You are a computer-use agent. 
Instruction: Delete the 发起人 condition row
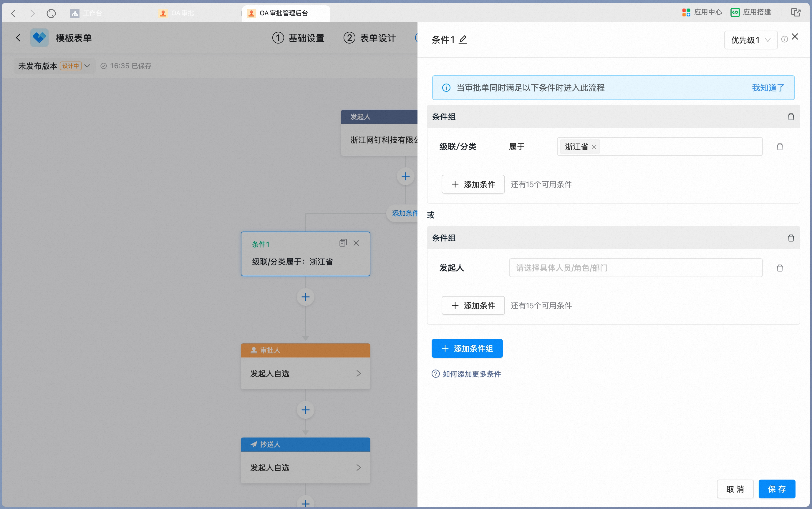coord(780,268)
